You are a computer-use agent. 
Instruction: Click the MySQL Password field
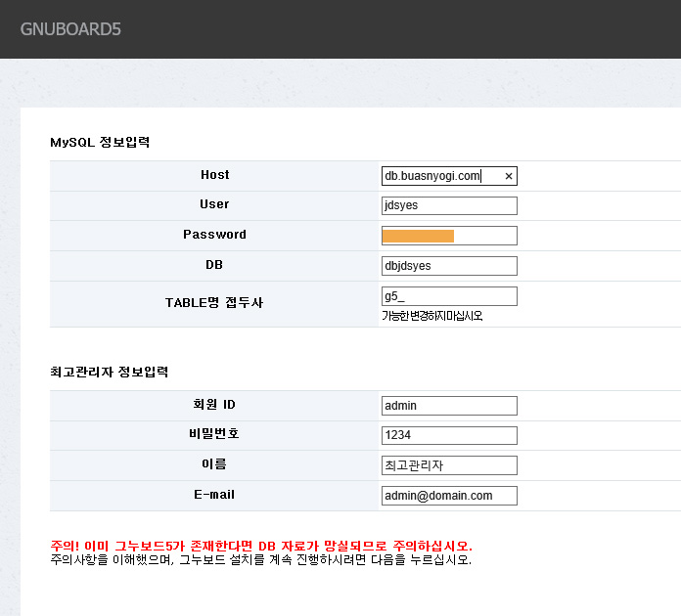click(x=449, y=236)
